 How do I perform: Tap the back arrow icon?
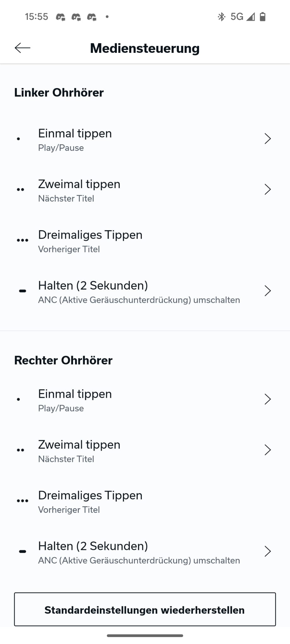(22, 48)
